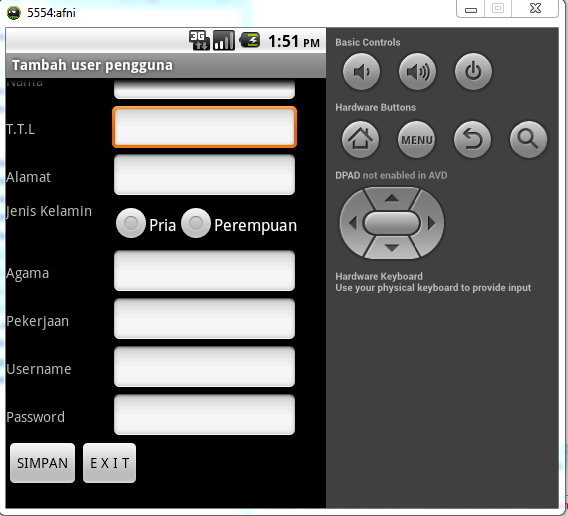The width and height of the screenshot is (568, 516).
Task: Click the 'Alamat' label
Action: [x=28, y=177]
